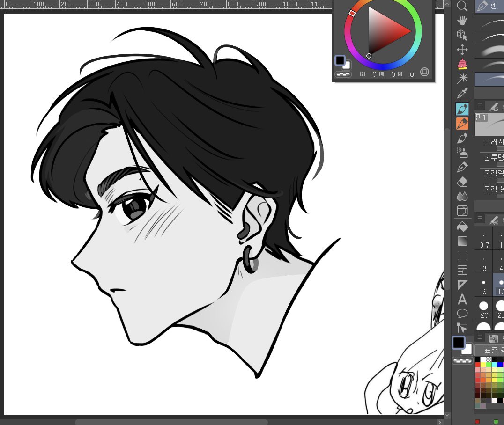Click the horizontal scrollbar right arrow
The width and height of the screenshot is (504, 425).
coord(440,422)
